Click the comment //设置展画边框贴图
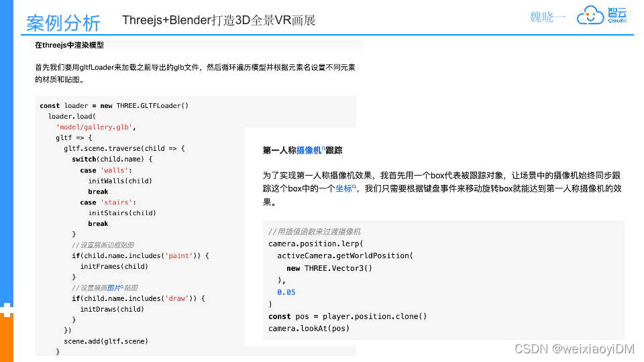This screenshot has height=362, width=644. (x=103, y=245)
